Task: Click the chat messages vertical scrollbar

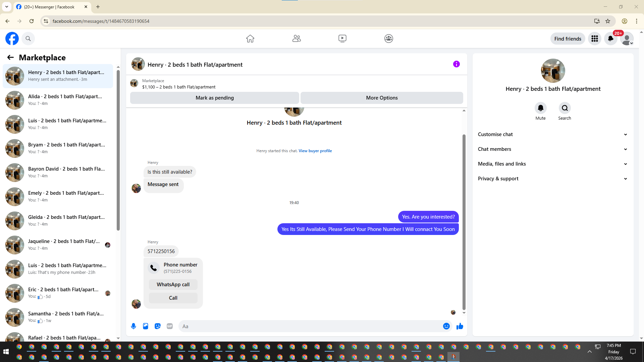Action: pos(464,221)
